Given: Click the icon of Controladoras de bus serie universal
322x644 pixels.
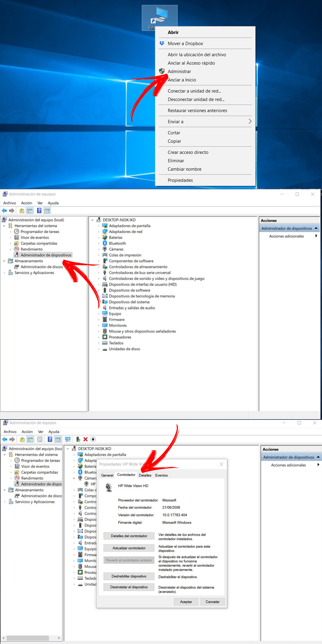Looking at the screenshot, I should pyautogui.click(x=105, y=272).
